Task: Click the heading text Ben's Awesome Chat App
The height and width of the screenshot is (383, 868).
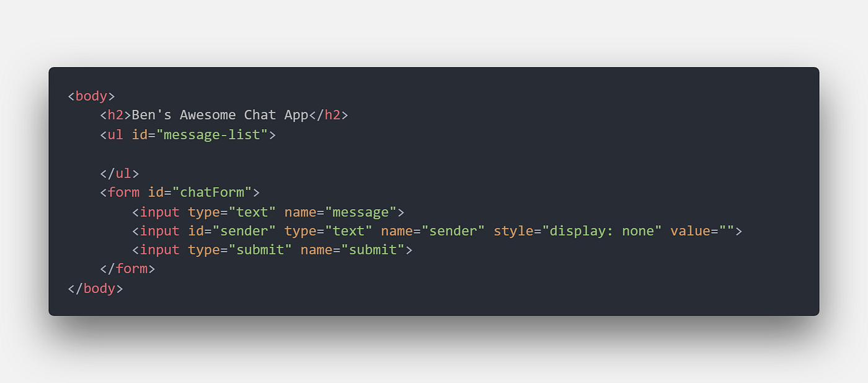Action: 220,115
